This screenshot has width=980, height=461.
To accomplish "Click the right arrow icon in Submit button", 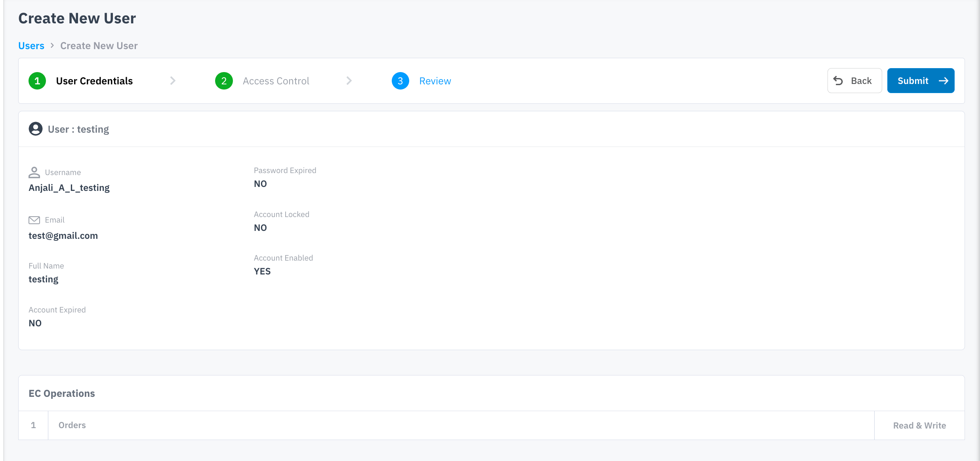I will click(944, 81).
